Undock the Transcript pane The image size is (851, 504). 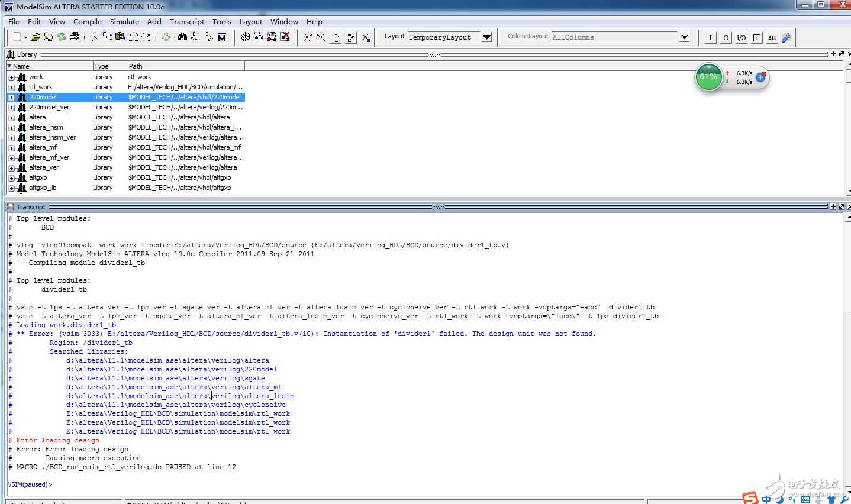tap(841, 206)
